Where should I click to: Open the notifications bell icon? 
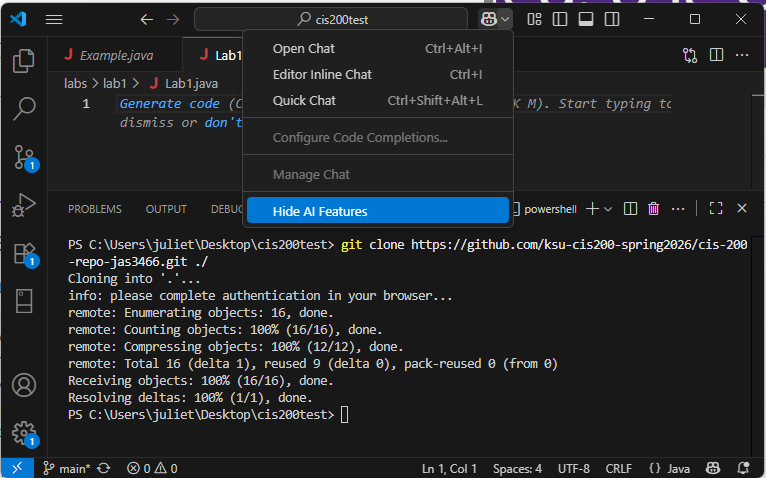click(744, 468)
